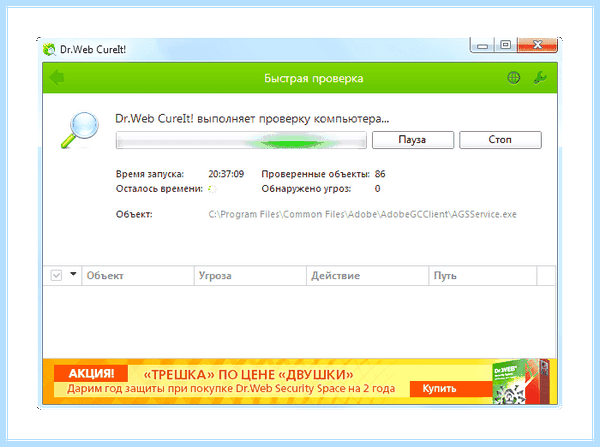This screenshot has height=447, width=600.
Task: Click the detected threats value 0
Action: (377, 189)
